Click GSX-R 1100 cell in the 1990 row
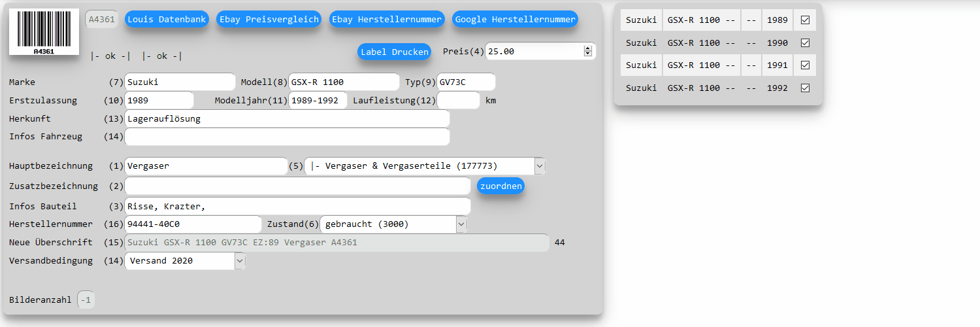The image size is (980, 327). 702,43
